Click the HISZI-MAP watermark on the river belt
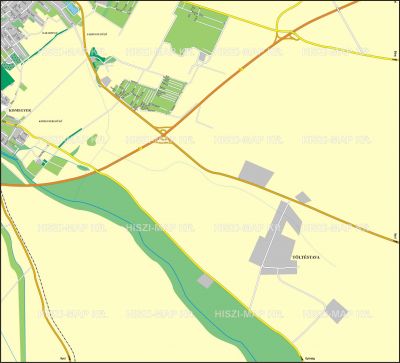Viewport: 400px width, 363px height. (161, 228)
